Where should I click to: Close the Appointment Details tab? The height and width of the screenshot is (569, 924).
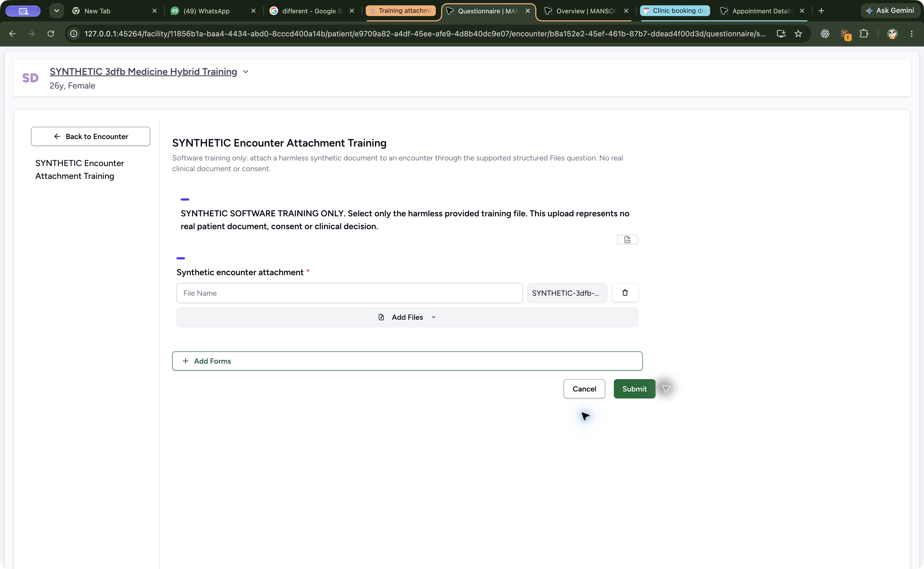tap(802, 11)
